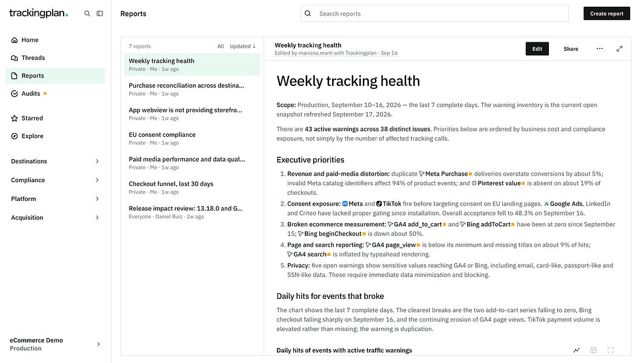Screen dimensions: 644x363
Task: Click 'Edited by mariona.marti with Trackingplan' subtitle
Action: (x=326, y=53)
